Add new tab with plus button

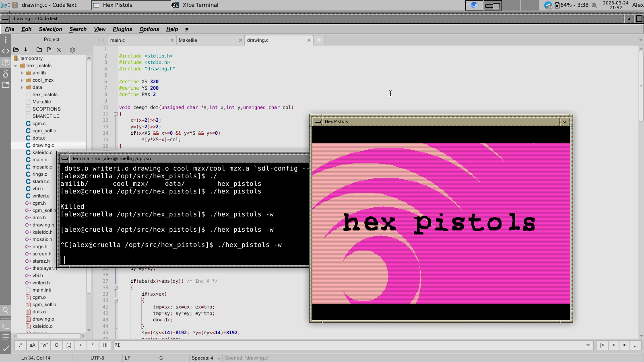(x=319, y=40)
